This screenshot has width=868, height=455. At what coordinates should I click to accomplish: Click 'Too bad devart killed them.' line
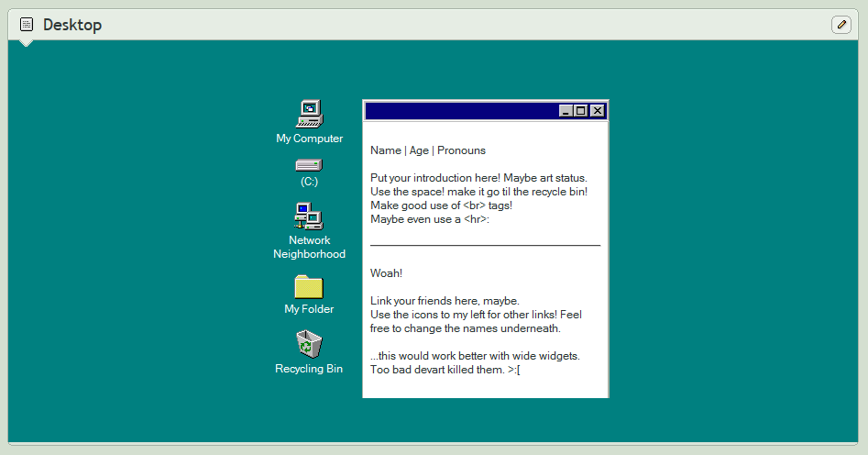coord(445,370)
